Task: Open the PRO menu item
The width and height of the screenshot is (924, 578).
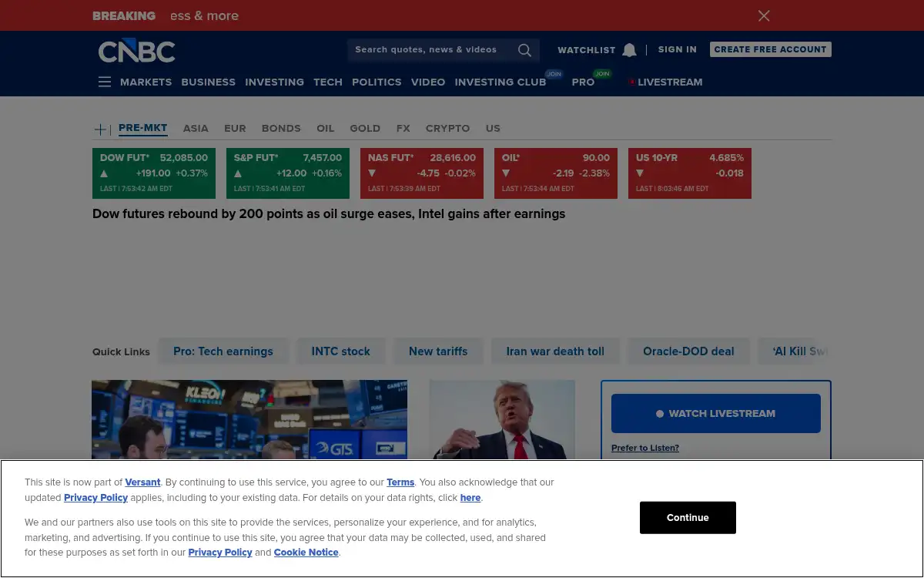Action: (583, 82)
